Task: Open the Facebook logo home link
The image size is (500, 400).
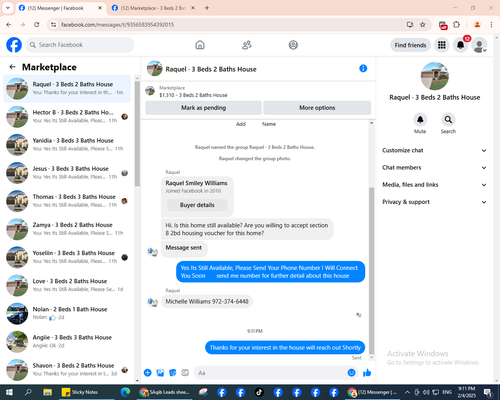Action: point(14,45)
